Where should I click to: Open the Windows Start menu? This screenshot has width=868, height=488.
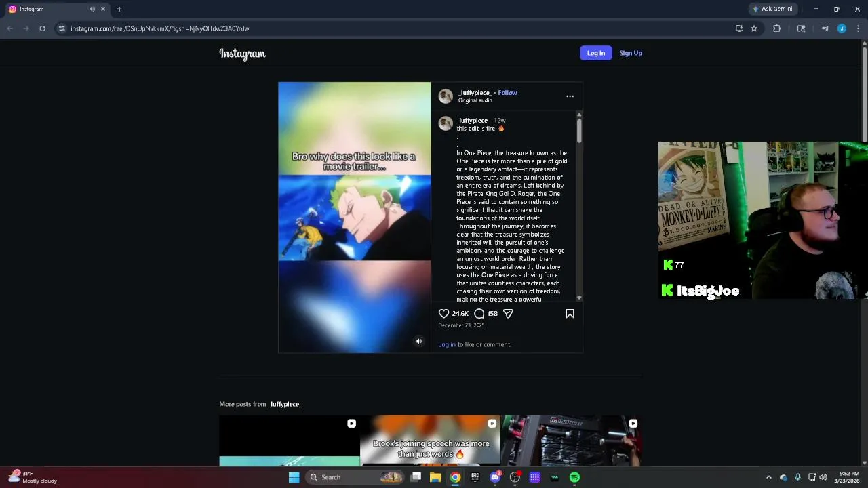(294, 477)
